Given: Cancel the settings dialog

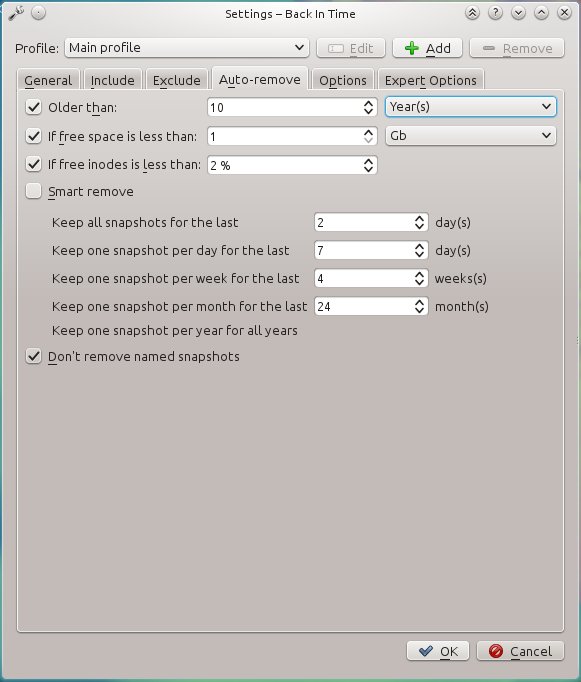Looking at the screenshot, I should (521, 651).
